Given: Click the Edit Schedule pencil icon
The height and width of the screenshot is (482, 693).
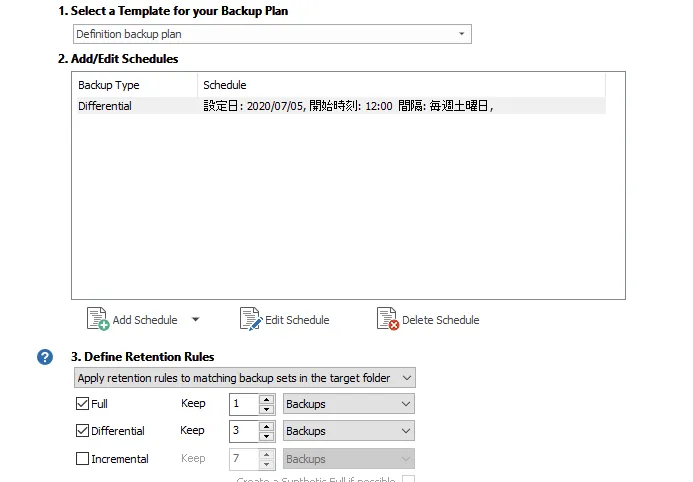Looking at the screenshot, I should pos(251,319).
